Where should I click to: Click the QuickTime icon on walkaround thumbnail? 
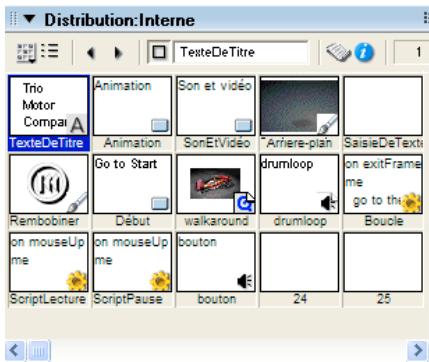click(x=245, y=203)
